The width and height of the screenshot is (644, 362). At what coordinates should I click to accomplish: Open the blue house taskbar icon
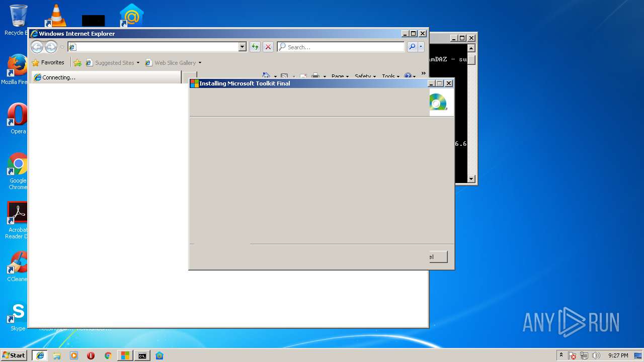[159, 355]
